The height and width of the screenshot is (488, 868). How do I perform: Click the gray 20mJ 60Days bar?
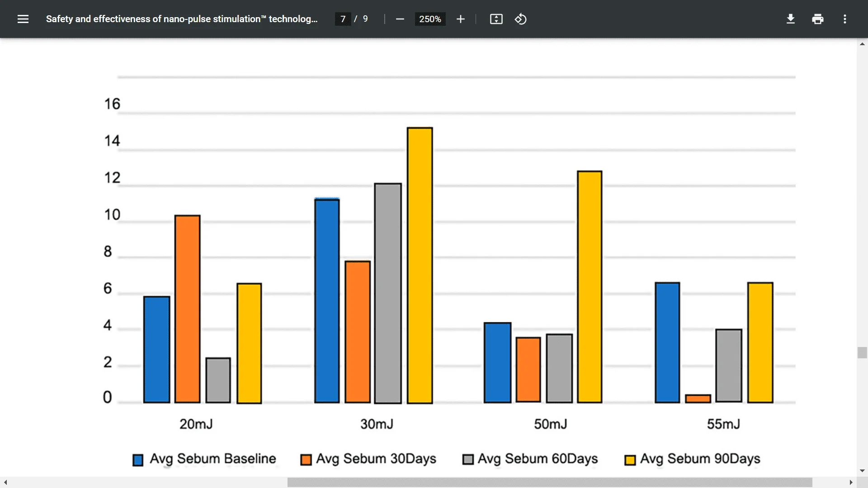(x=218, y=380)
